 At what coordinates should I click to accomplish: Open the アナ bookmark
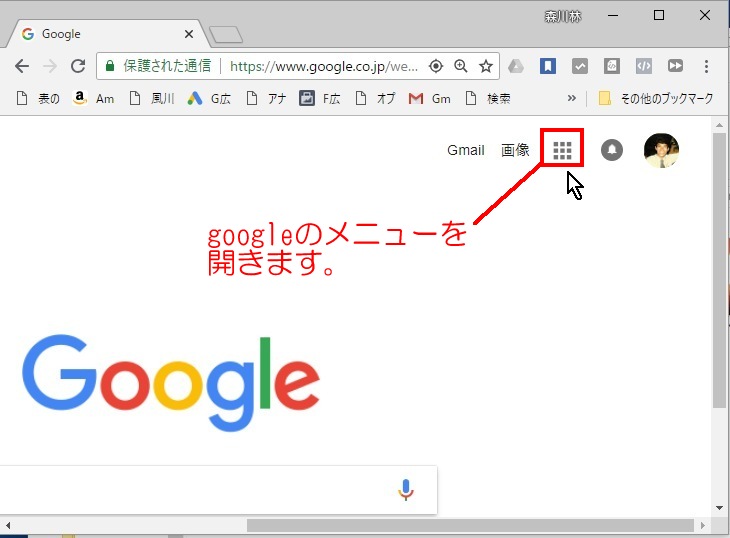(266, 99)
